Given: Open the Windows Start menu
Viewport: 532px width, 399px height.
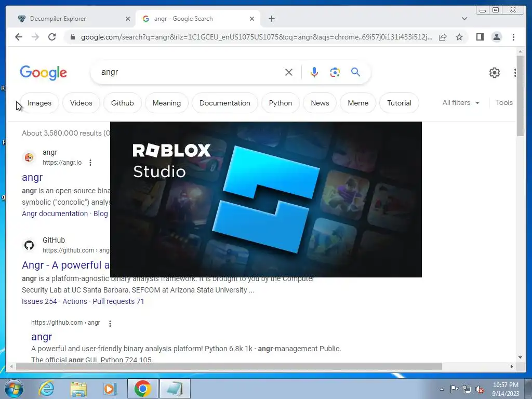Looking at the screenshot, I should (x=14, y=389).
